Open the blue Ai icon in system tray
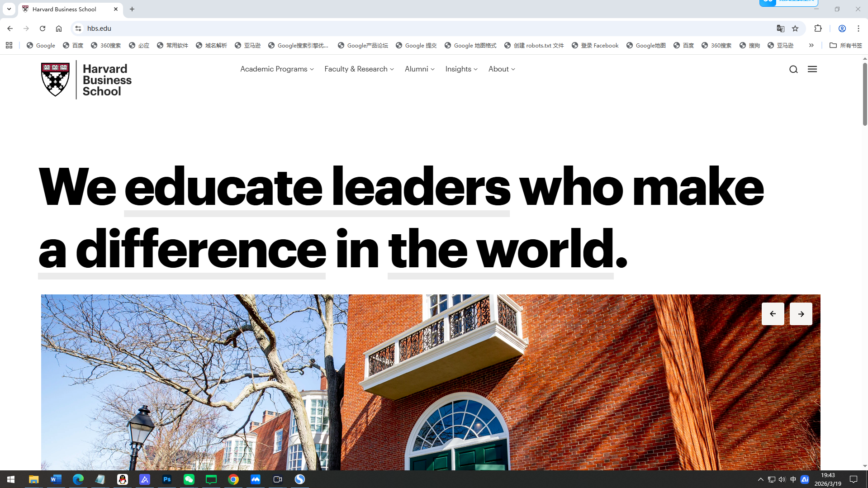868x488 pixels. pyautogui.click(x=805, y=479)
